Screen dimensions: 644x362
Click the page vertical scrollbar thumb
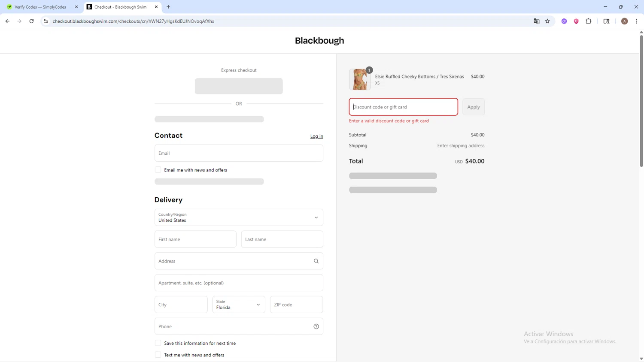[x=641, y=101]
